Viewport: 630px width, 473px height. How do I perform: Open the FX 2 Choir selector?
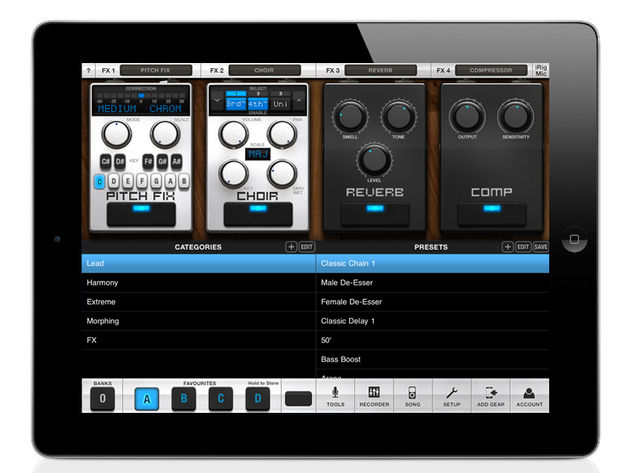[x=264, y=70]
